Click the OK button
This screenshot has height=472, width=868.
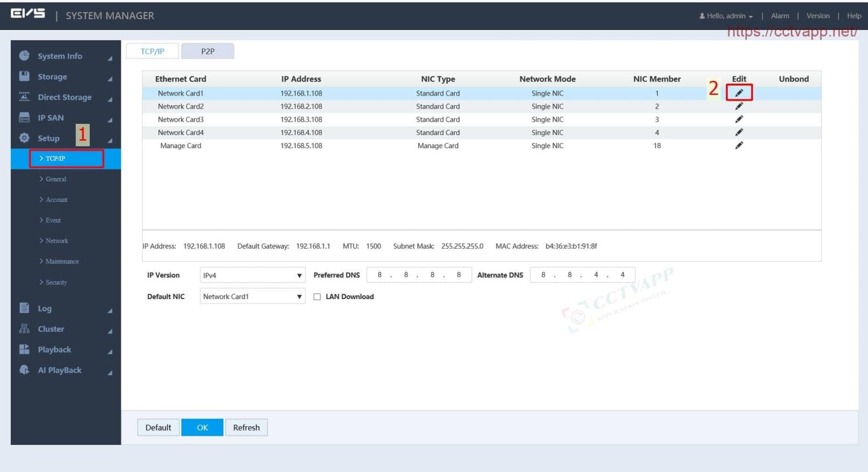point(202,427)
